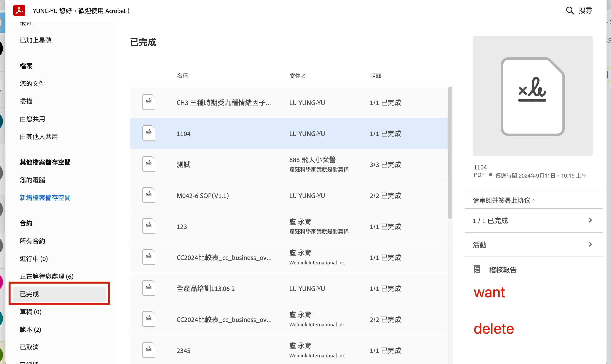This screenshot has height=364, width=611.
Task: Click the search magnifier icon
Action: pyautogui.click(x=570, y=11)
